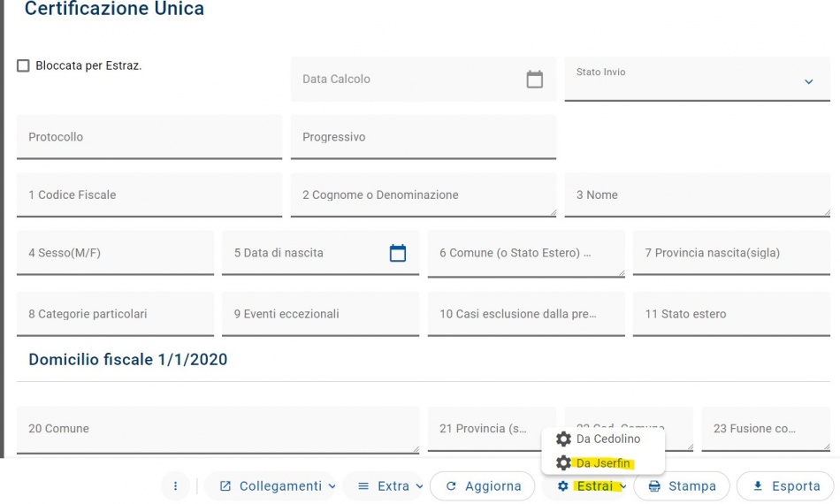Click the Estrai gear icon

pos(562,485)
